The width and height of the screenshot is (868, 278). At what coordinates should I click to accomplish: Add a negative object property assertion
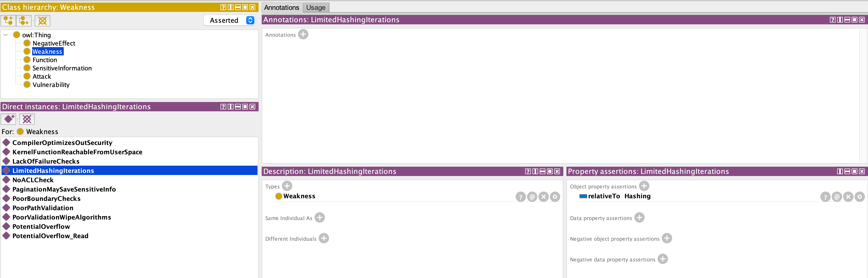point(666,238)
